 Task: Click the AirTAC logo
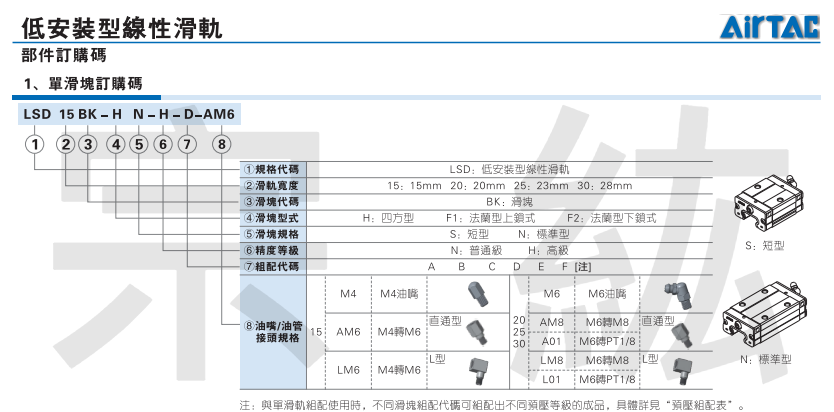[770, 27]
